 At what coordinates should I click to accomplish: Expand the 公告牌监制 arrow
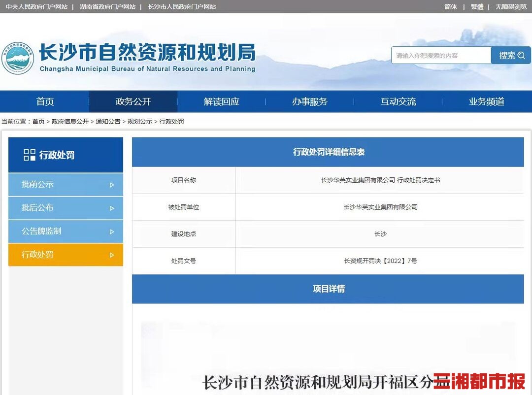(x=112, y=231)
